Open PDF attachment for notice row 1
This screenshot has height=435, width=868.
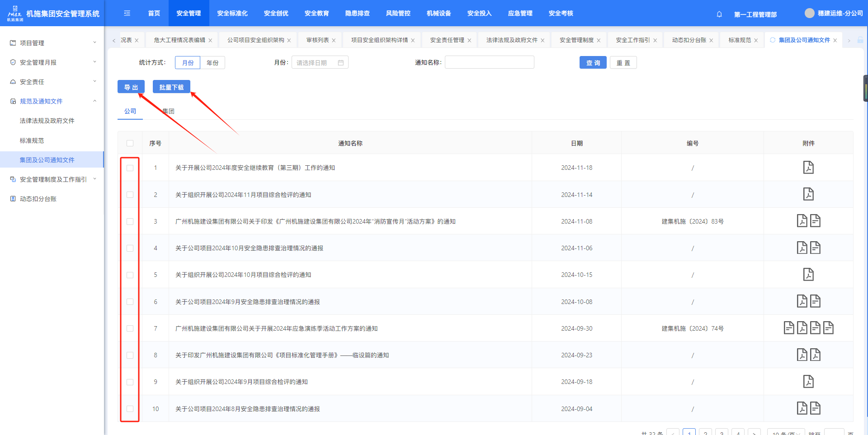point(808,168)
